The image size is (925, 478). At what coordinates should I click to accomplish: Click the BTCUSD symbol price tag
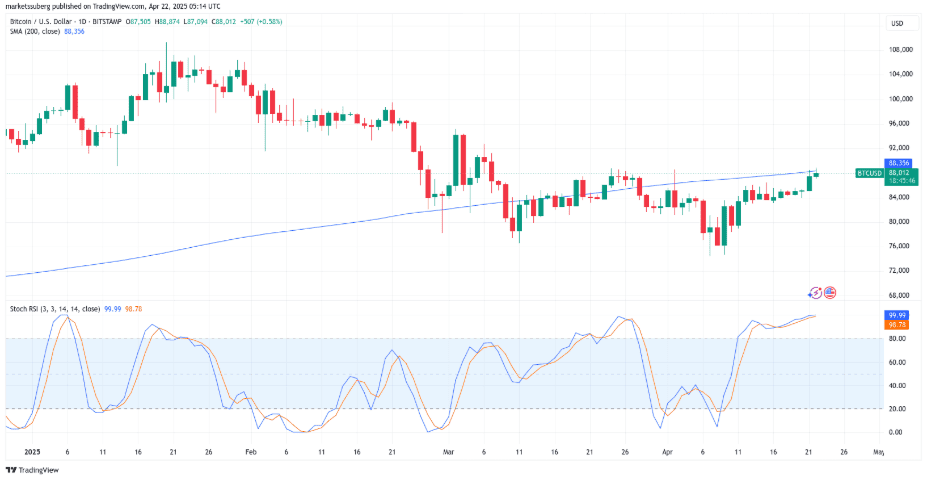tap(867, 173)
